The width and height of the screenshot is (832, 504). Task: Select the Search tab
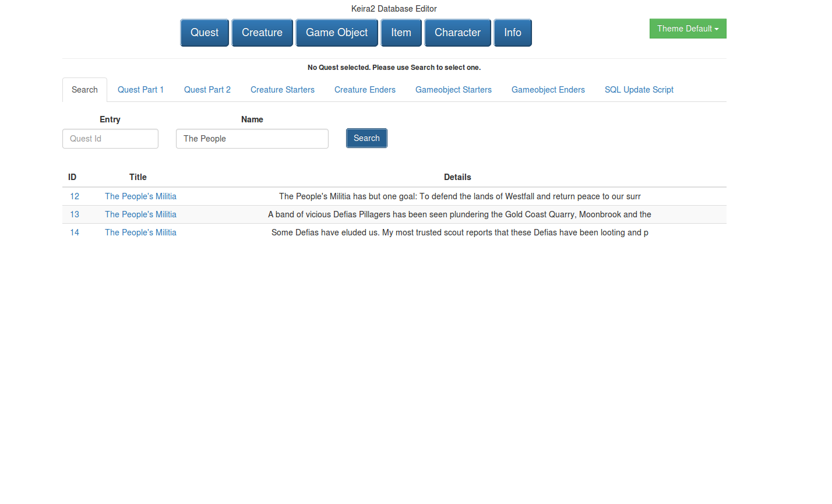(x=84, y=90)
